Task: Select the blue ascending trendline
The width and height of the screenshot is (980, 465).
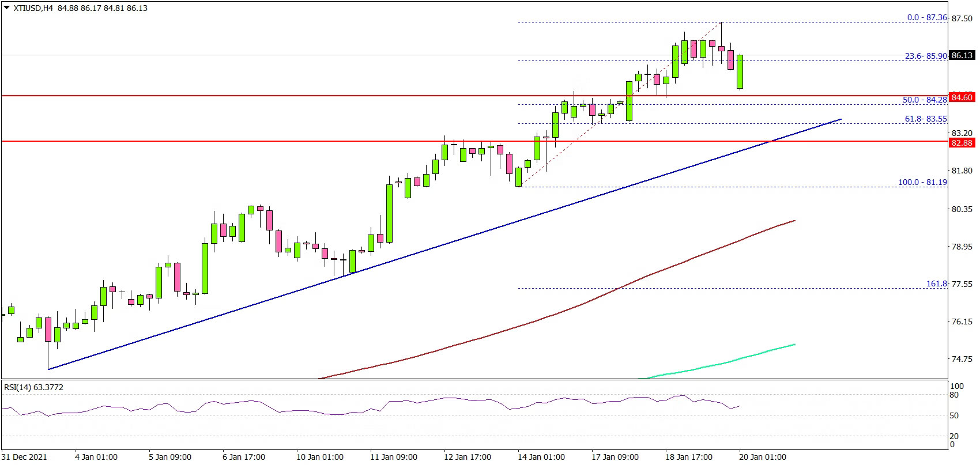Action: [444, 244]
